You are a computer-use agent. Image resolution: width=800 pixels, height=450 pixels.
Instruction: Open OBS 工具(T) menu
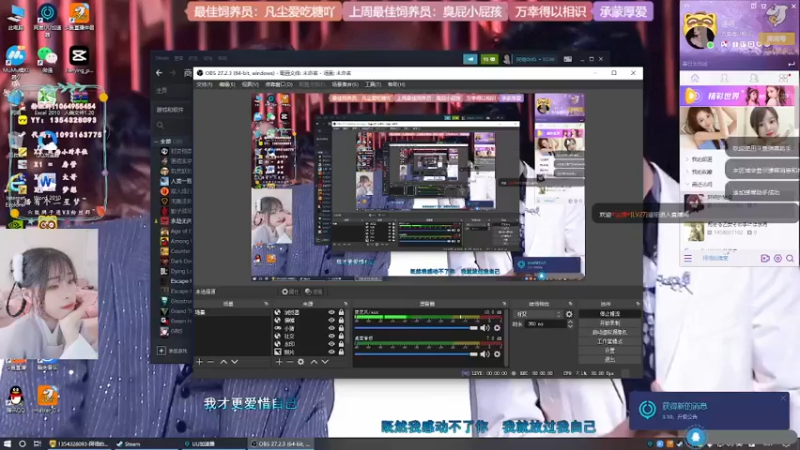pyautogui.click(x=373, y=84)
